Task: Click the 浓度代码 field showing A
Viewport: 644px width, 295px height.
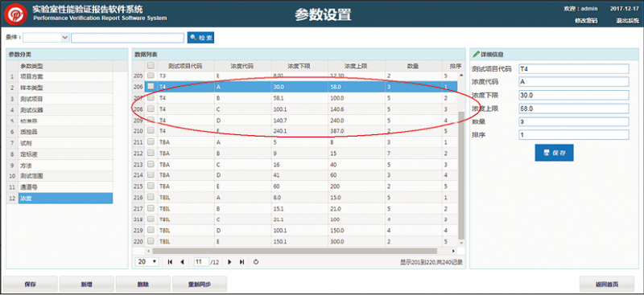Action: (x=574, y=82)
